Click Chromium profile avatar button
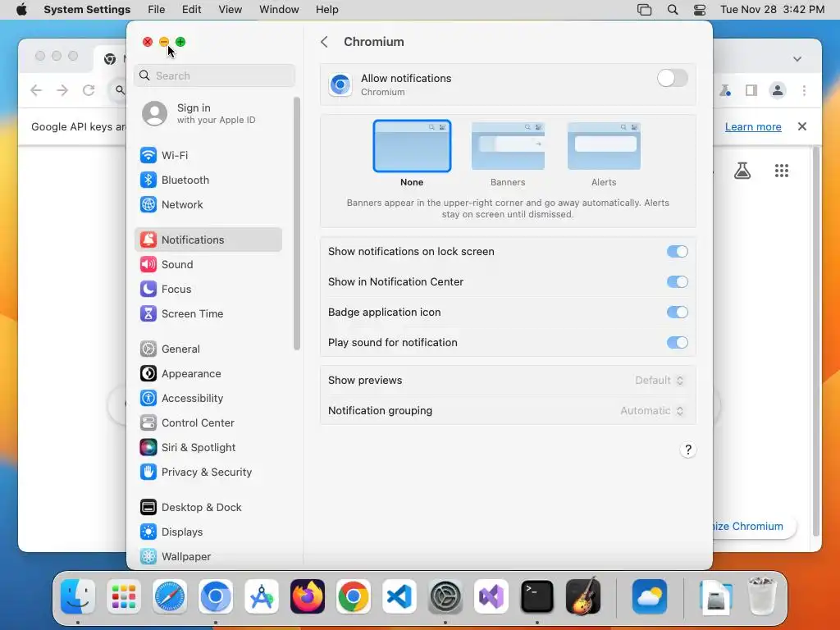840x630 pixels. pyautogui.click(x=778, y=90)
